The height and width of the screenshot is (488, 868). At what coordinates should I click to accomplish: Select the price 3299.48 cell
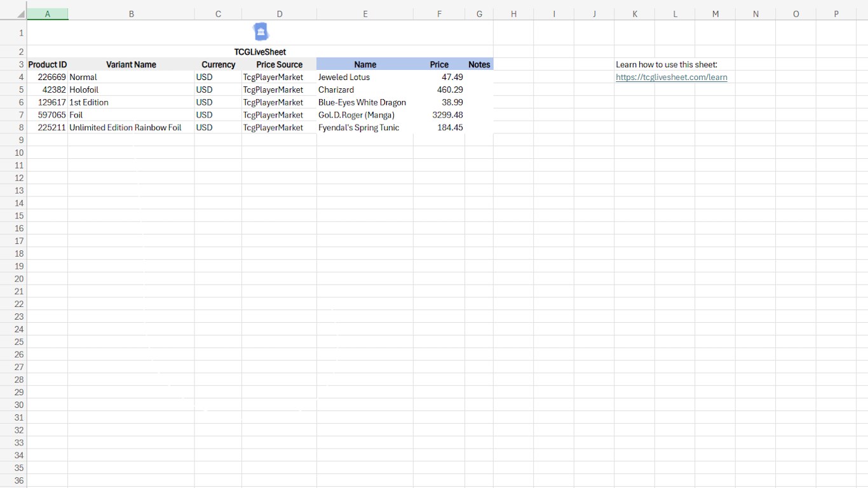click(439, 115)
